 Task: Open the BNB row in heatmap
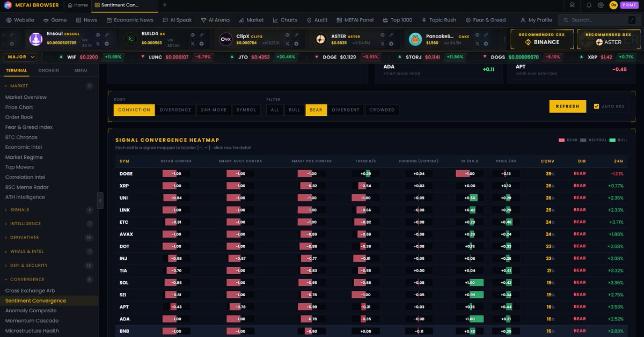[x=371, y=331]
